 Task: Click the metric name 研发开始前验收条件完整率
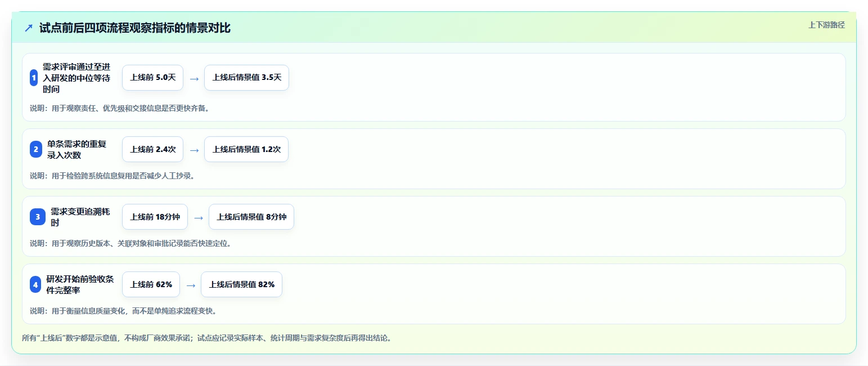pos(80,285)
